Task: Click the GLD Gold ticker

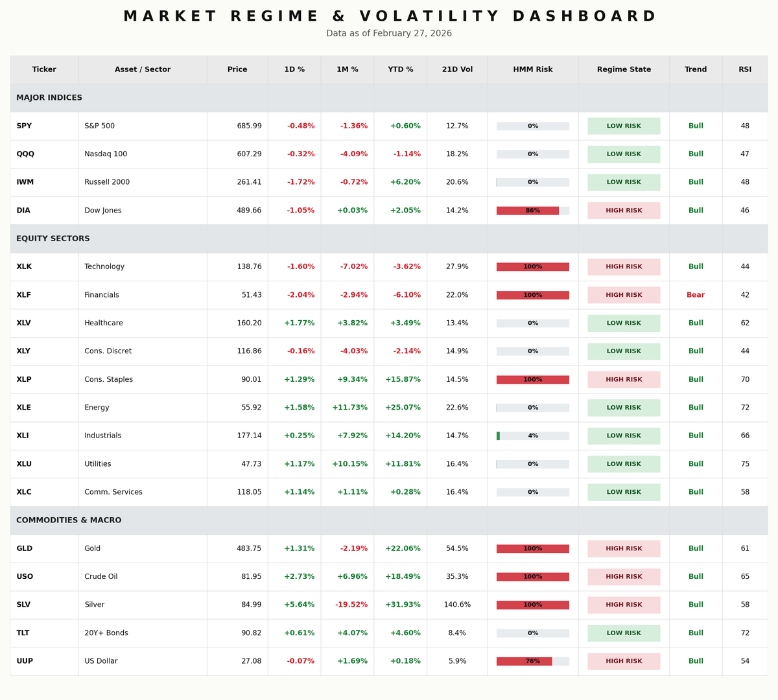Action: click(24, 548)
